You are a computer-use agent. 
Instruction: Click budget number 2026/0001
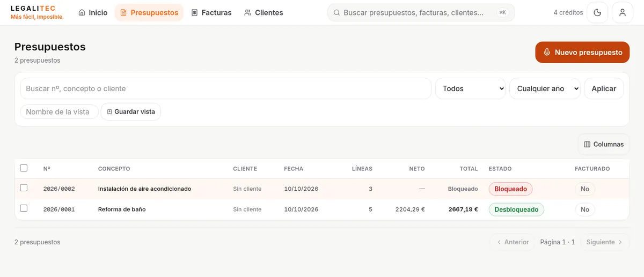point(59,209)
